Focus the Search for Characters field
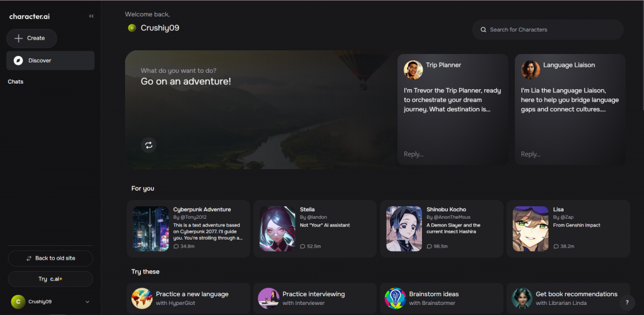 pyautogui.click(x=547, y=30)
